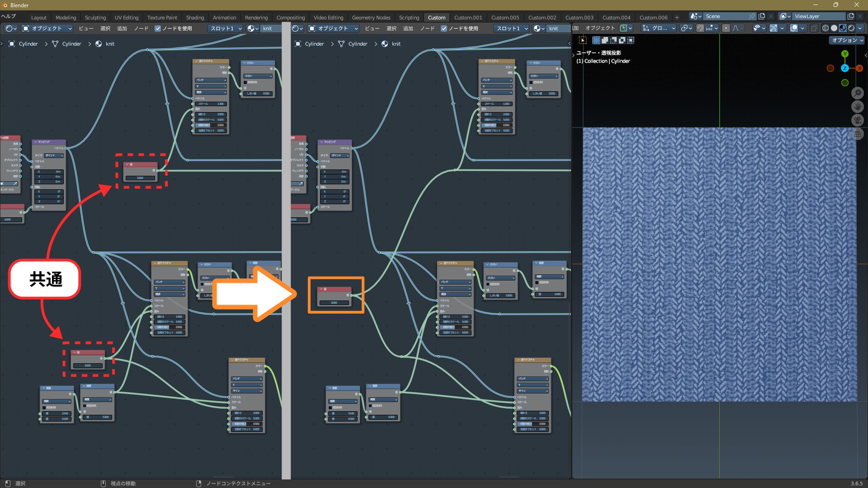Toggle X-ray view in viewport header
Image resolution: width=868 pixels, height=488 pixels.
(x=814, y=28)
